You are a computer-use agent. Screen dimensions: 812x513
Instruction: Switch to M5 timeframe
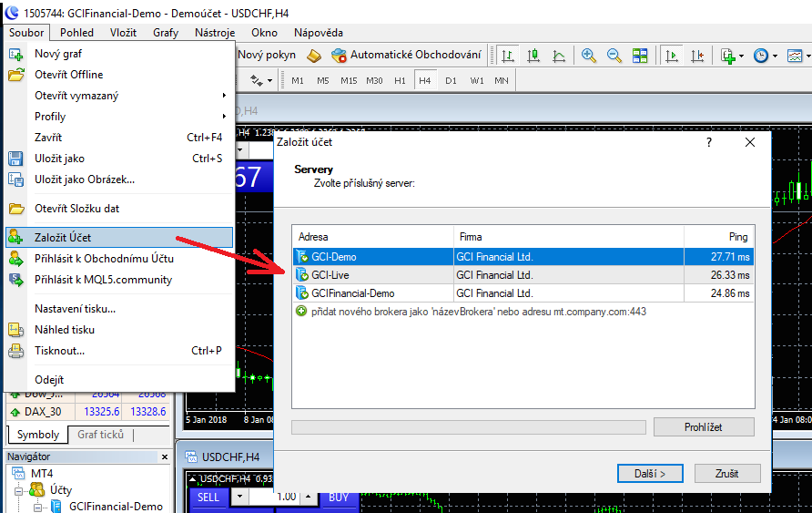coord(322,81)
